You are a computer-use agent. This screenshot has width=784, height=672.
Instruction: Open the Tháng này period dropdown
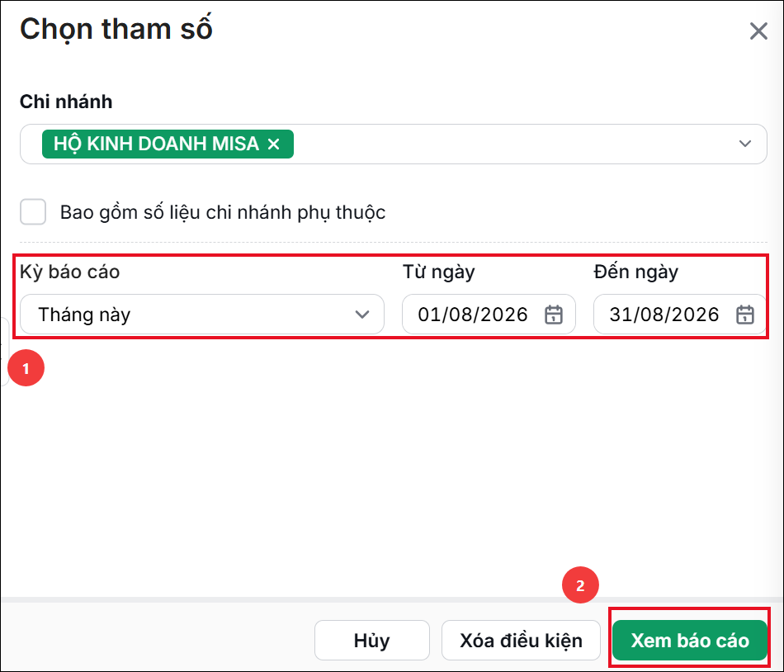[202, 315]
